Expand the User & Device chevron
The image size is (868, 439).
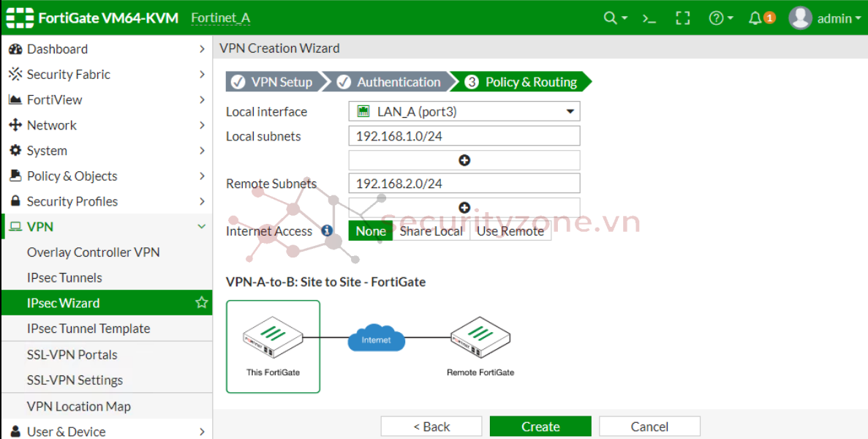[x=202, y=431]
